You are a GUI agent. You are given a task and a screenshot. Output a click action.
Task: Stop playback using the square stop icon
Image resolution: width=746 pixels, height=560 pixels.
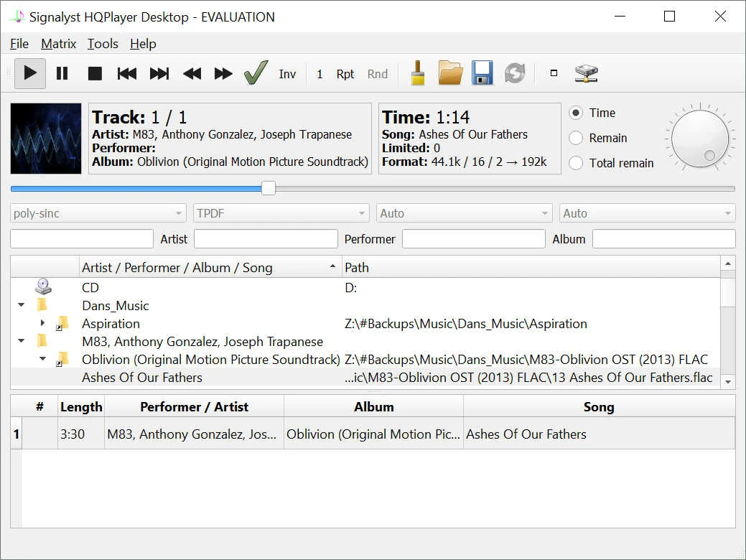pyautogui.click(x=95, y=73)
